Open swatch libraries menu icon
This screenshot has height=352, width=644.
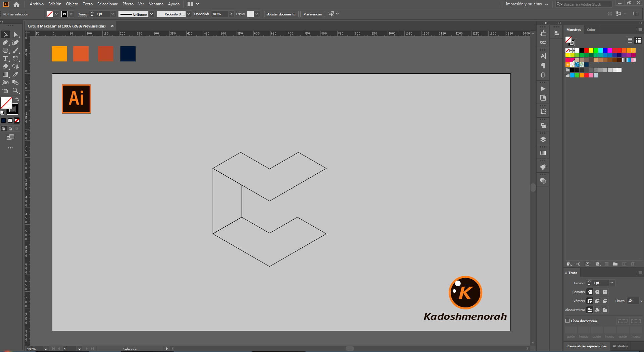[x=569, y=264]
